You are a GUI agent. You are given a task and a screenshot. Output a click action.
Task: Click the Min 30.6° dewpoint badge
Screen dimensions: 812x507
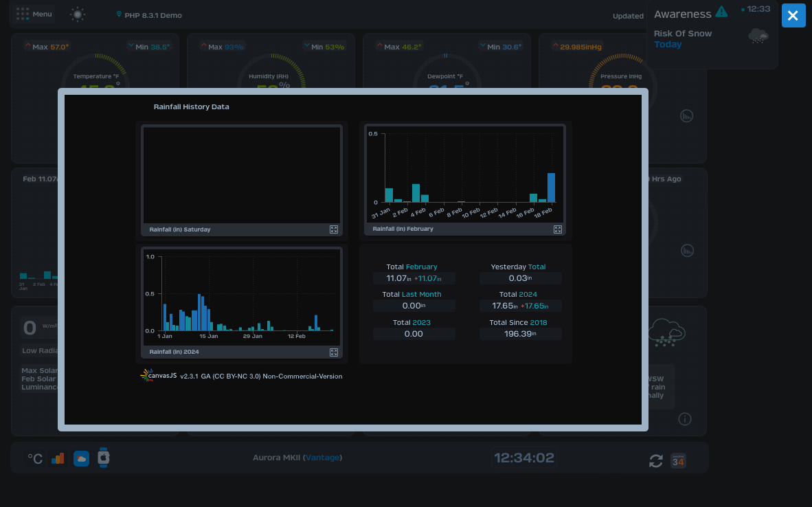coord(500,47)
